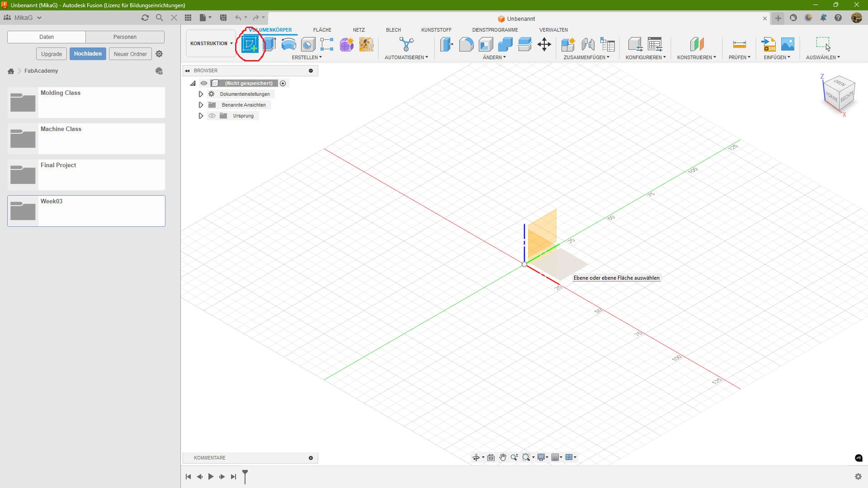868x488 pixels.
Task: Click the timeline play button
Action: click(211, 477)
